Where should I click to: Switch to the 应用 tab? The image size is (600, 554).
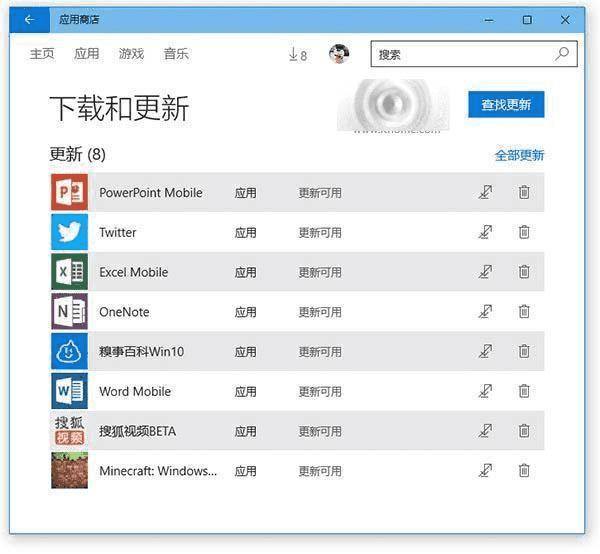pos(87,54)
